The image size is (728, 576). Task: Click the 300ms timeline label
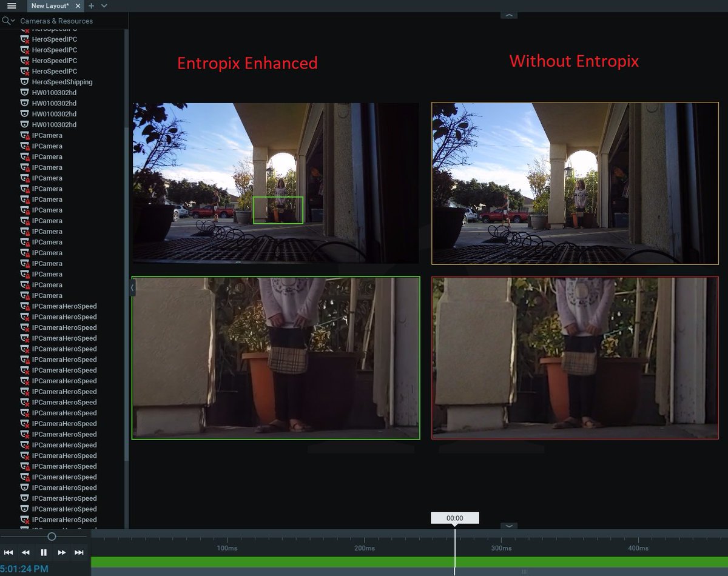[x=501, y=548]
